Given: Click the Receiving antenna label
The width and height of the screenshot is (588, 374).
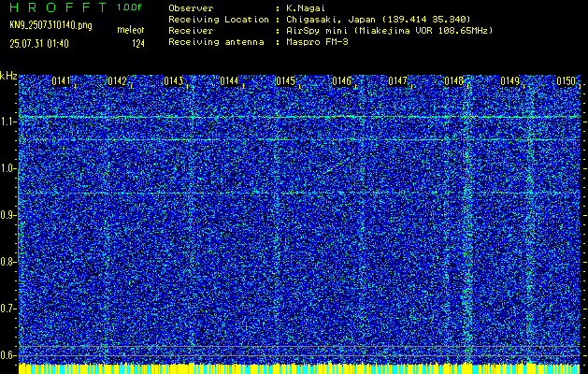Looking at the screenshot, I should [216, 42].
